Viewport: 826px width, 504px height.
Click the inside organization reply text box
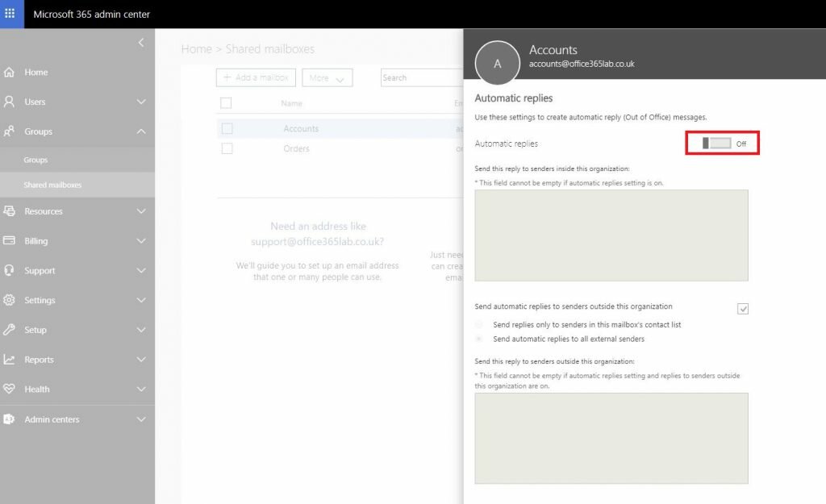pyautogui.click(x=611, y=235)
